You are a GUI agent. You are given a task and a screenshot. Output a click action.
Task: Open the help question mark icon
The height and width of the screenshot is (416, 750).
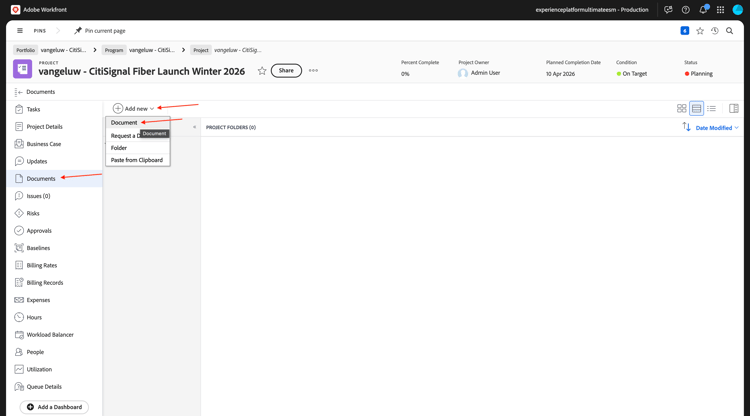pos(685,10)
